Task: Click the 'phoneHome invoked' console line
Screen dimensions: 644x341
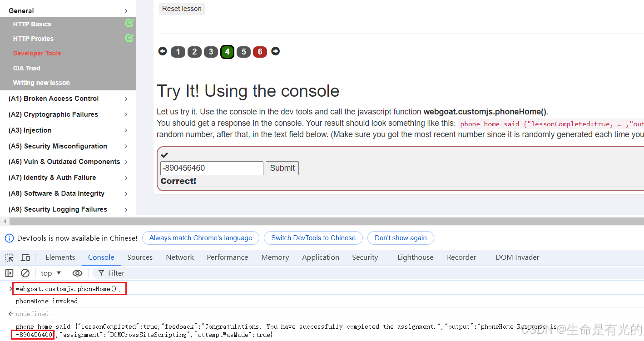Action: pos(47,301)
